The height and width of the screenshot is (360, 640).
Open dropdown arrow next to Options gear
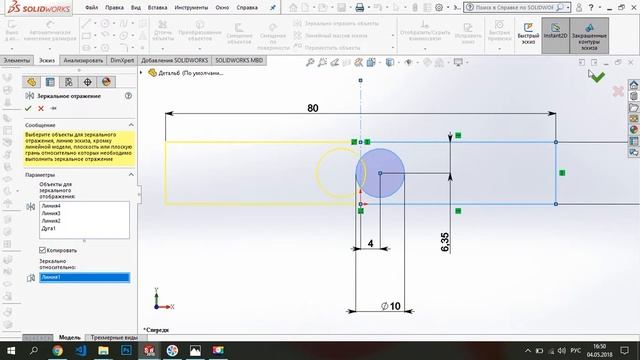447,7
